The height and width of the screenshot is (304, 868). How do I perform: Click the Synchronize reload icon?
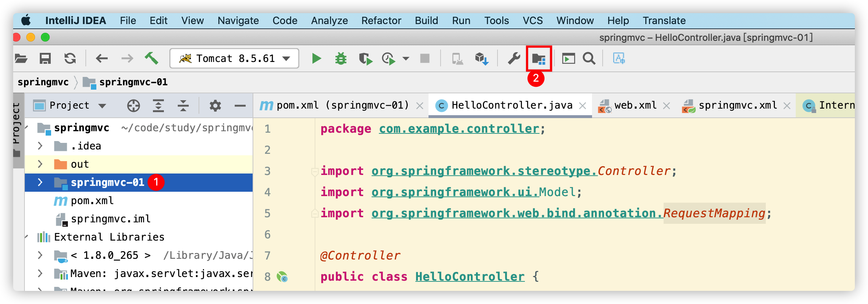[70, 58]
